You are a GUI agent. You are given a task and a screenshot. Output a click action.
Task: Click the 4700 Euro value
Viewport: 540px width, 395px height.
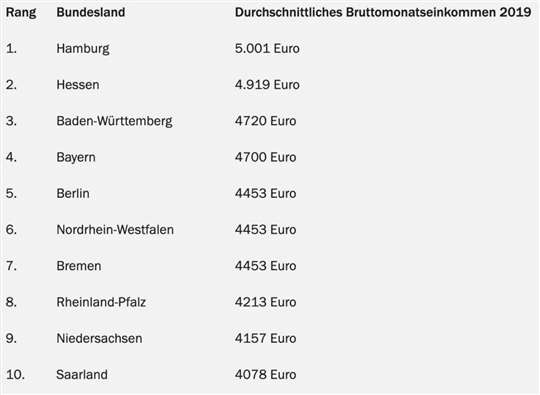pos(266,157)
